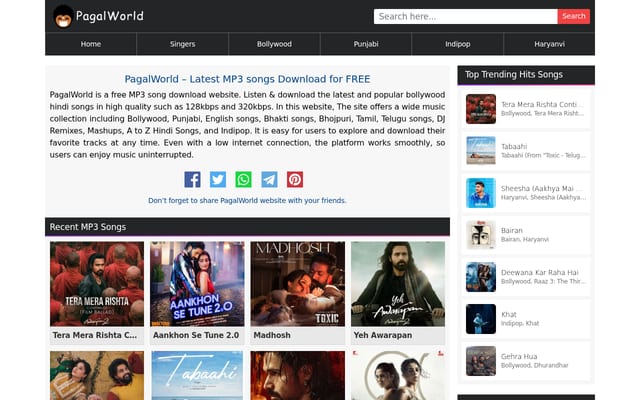Click Tabaahi trending title text
This screenshot has height=400, width=640.
point(514,147)
